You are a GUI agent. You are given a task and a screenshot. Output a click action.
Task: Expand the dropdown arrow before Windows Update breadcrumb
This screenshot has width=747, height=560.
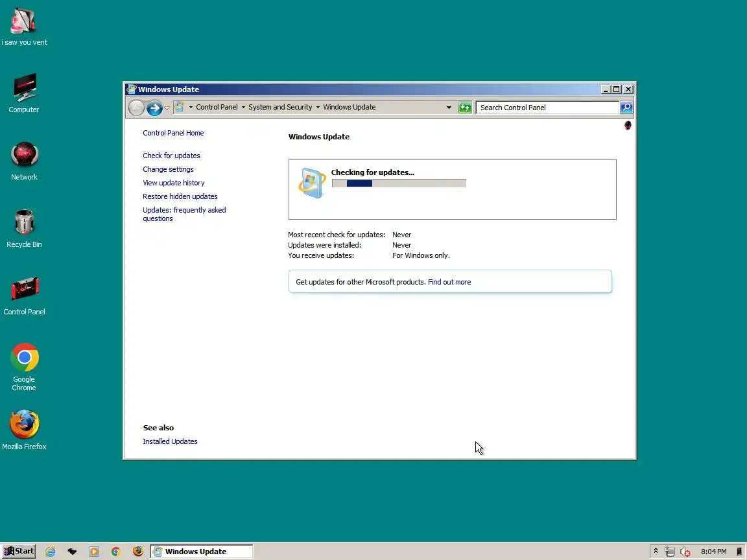pyautogui.click(x=318, y=107)
